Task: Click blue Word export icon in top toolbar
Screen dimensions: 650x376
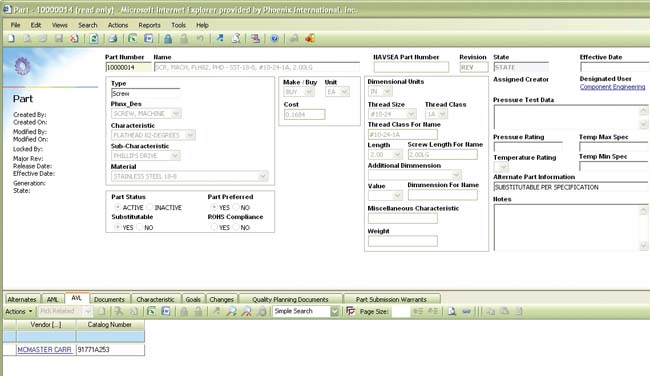Action: click(148, 39)
